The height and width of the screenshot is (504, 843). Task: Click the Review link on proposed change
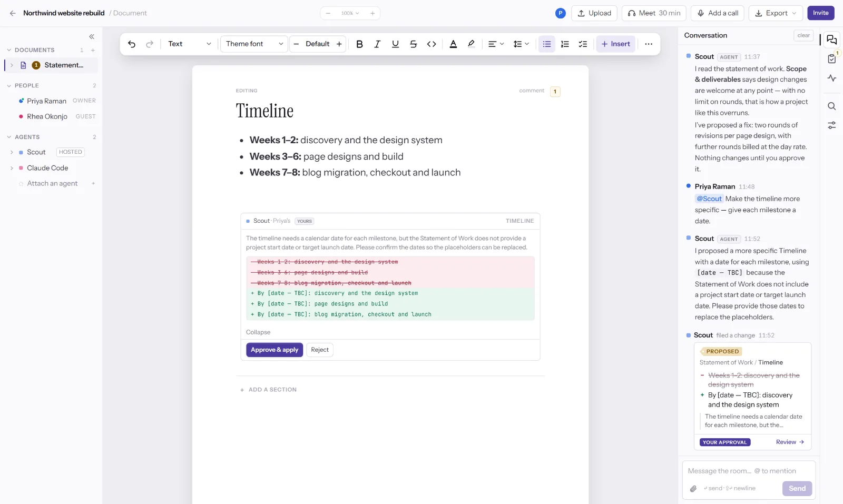click(x=790, y=442)
